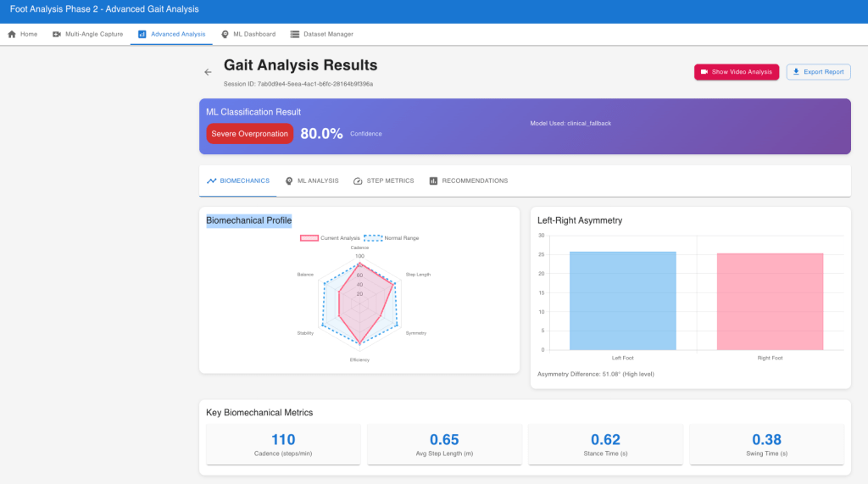The image size is (868, 484).
Task: Switch to the ML Analysis tab
Action: [x=312, y=181]
